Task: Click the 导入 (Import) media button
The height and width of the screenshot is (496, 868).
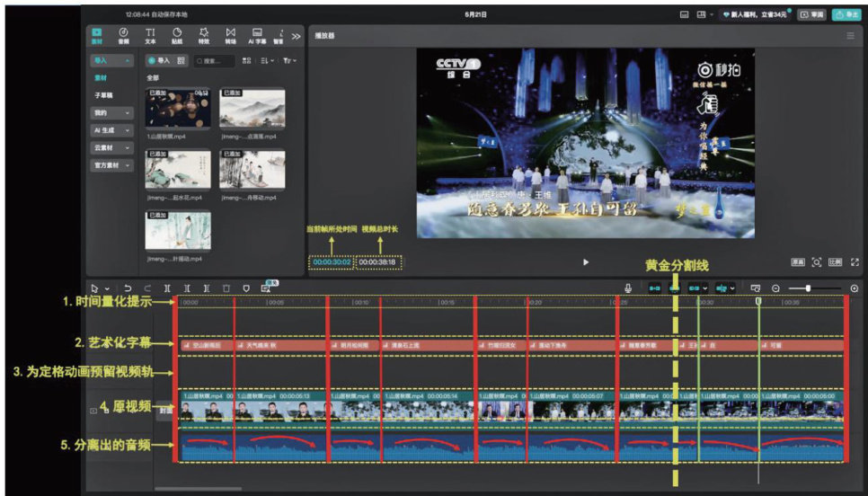Action: [158, 61]
